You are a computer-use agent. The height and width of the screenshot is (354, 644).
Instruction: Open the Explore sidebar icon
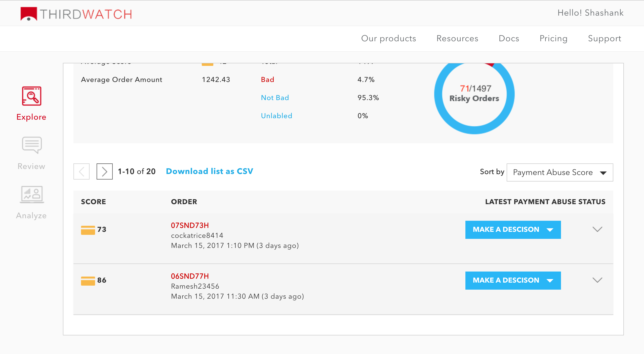click(31, 97)
